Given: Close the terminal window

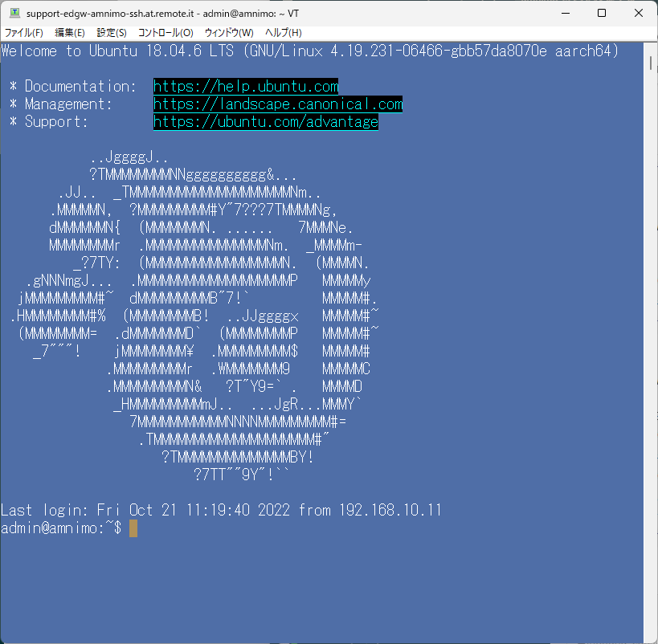Looking at the screenshot, I should [x=638, y=13].
